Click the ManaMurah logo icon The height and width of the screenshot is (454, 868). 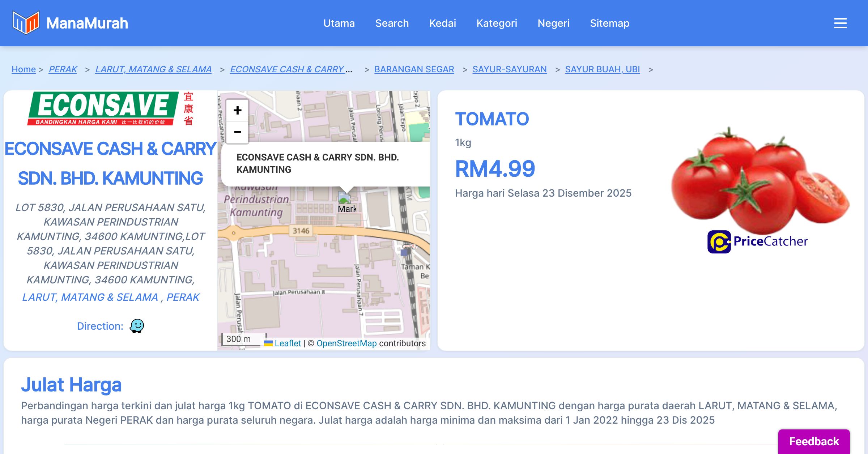coord(26,23)
